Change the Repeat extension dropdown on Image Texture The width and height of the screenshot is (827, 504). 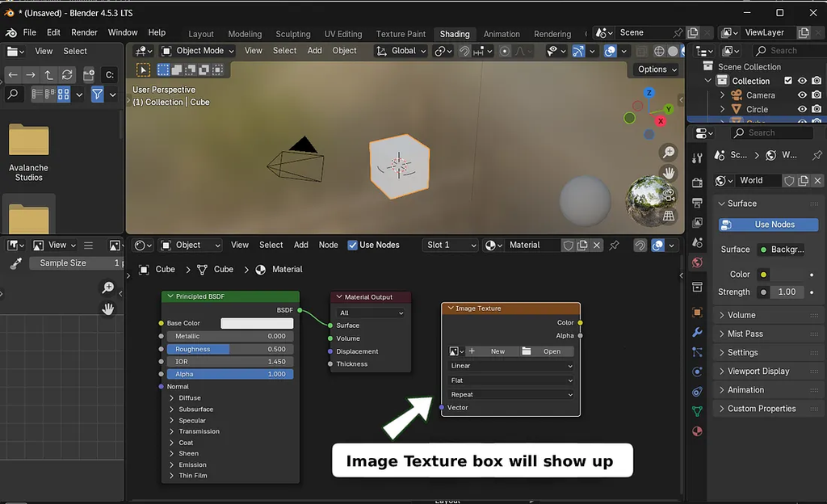pos(509,394)
